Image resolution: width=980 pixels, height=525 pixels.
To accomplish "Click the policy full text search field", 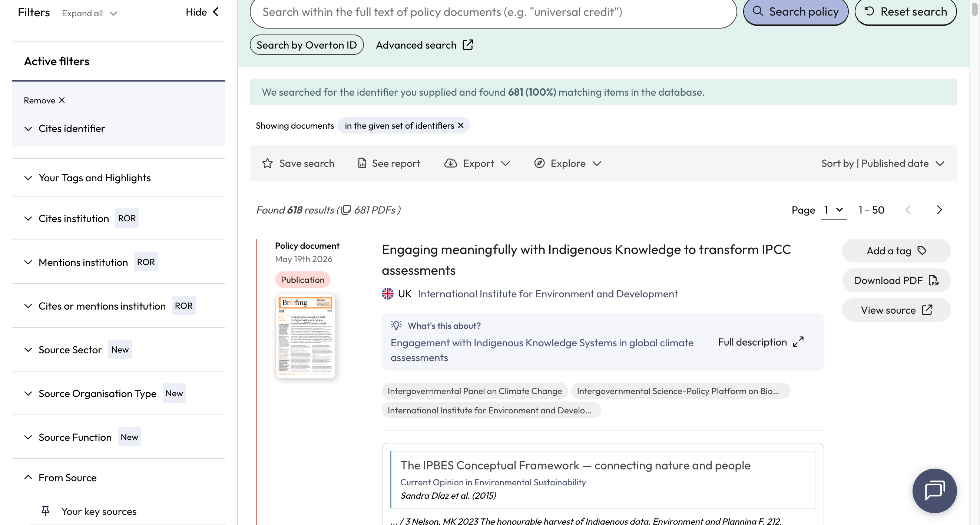I will pyautogui.click(x=493, y=12).
